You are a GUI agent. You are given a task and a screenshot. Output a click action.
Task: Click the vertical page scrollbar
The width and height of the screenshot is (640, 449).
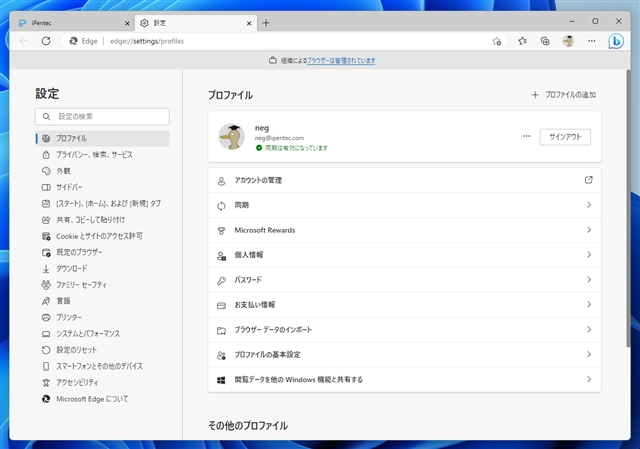point(628,208)
